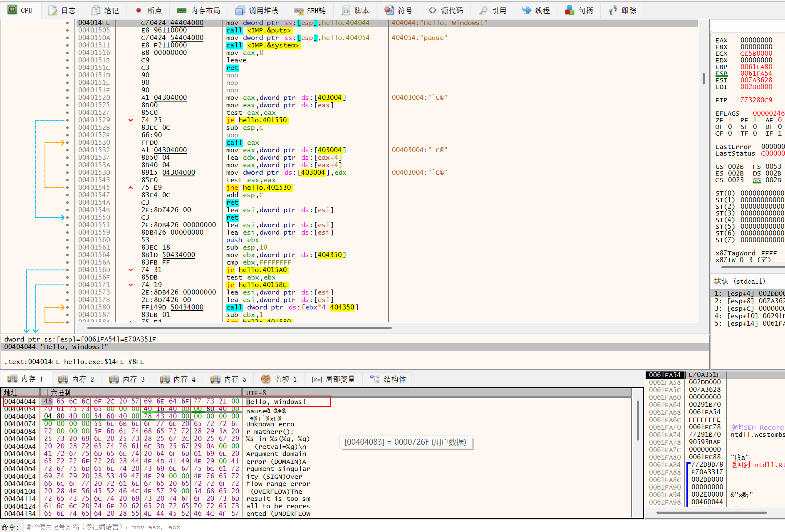
Task: Toggle breakpoint bullet at address 00401511
Action: click(67, 45)
